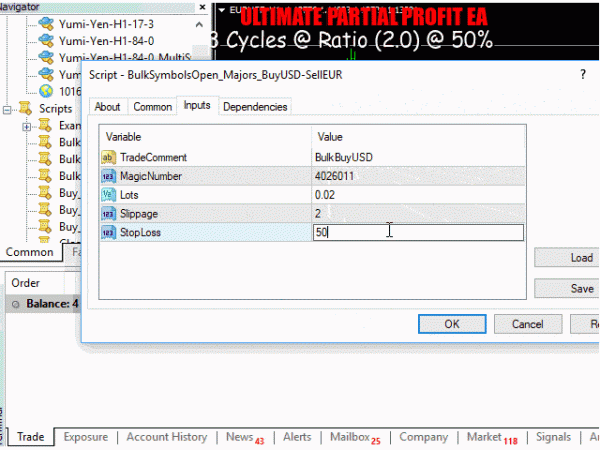Click the StopLoss integer variable icon
This screenshot has height=450, width=600.
110,233
